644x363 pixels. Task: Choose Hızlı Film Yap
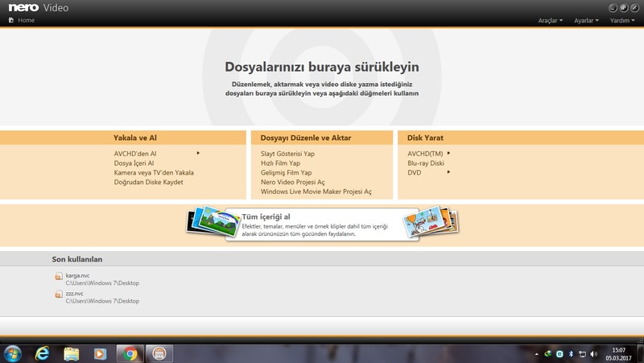[280, 163]
